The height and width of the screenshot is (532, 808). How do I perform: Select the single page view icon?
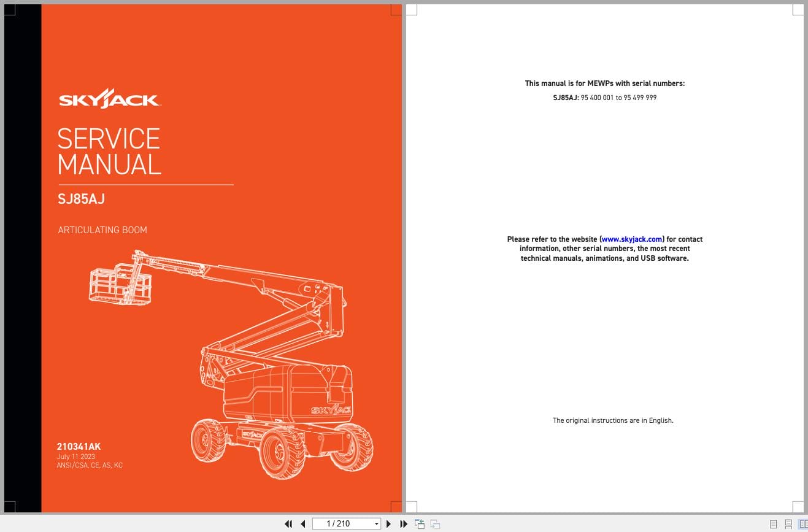click(774, 523)
